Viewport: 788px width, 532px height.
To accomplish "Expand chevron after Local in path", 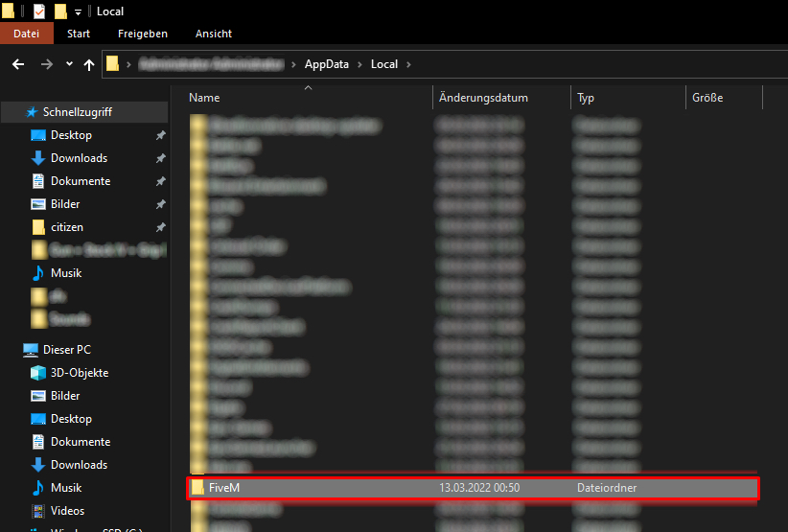I will pos(408,64).
